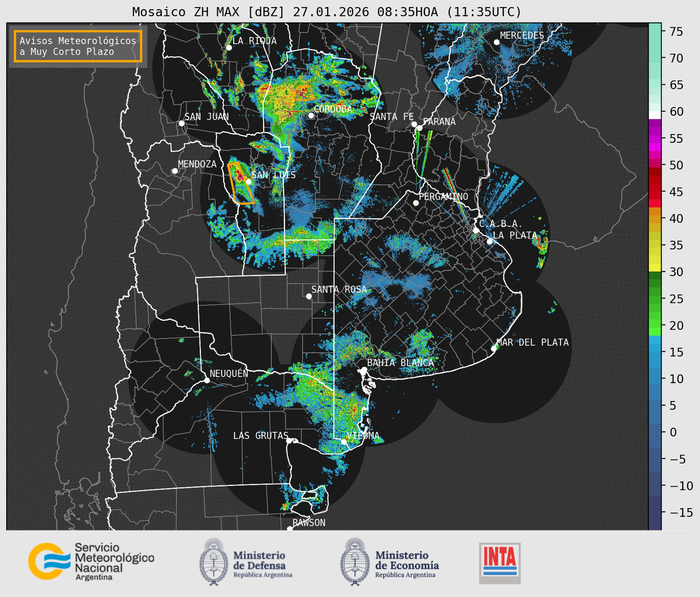Viewport: 700px width, 597px height.
Task: Select the San Luis city marker
Action: [x=248, y=181]
